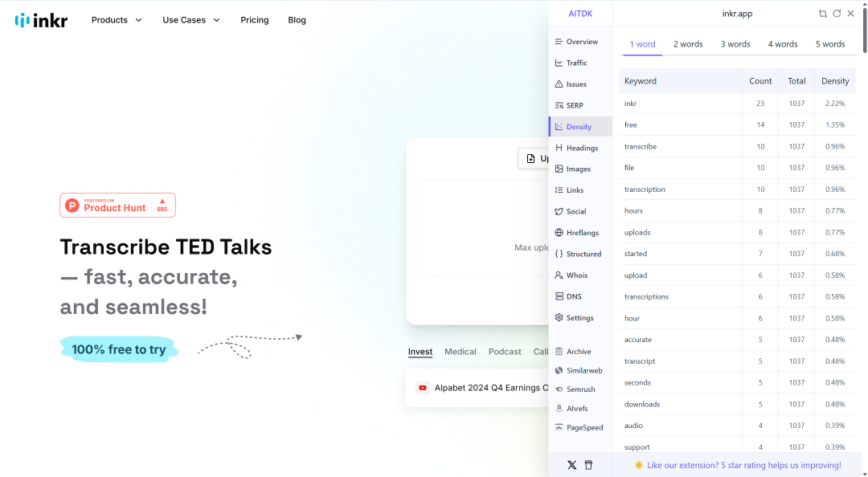Click the 2.22% density value

(x=835, y=104)
